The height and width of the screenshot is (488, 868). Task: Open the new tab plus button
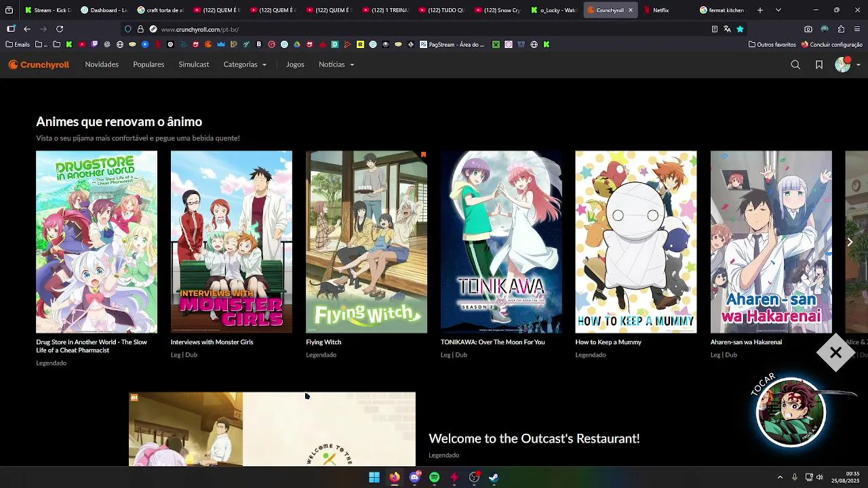[x=760, y=10]
